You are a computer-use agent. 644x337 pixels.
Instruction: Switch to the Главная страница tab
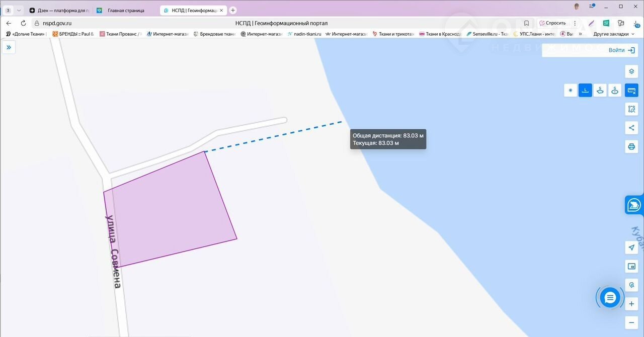[125, 10]
